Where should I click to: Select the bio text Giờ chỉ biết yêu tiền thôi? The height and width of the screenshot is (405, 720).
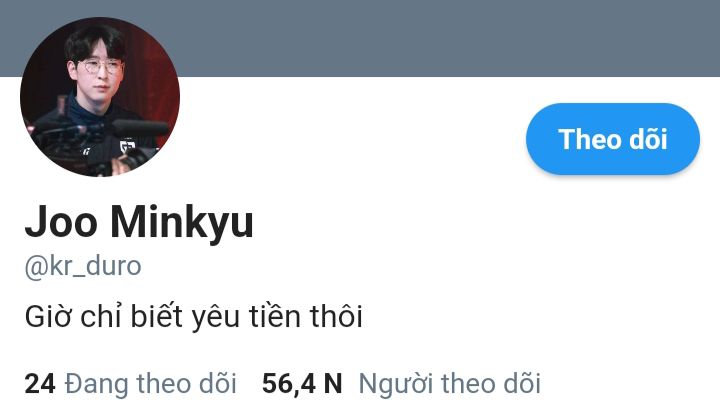pos(193,317)
